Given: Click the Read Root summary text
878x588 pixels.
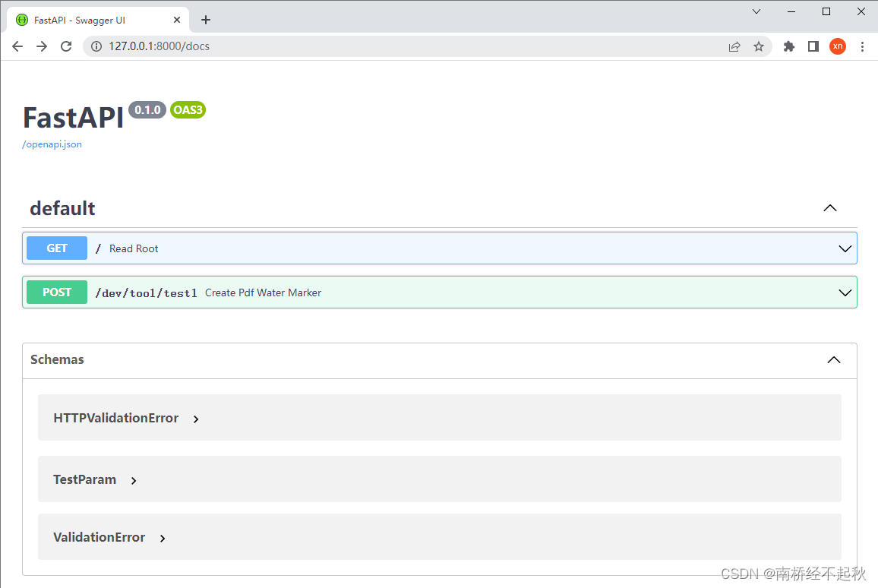Looking at the screenshot, I should click(x=134, y=248).
